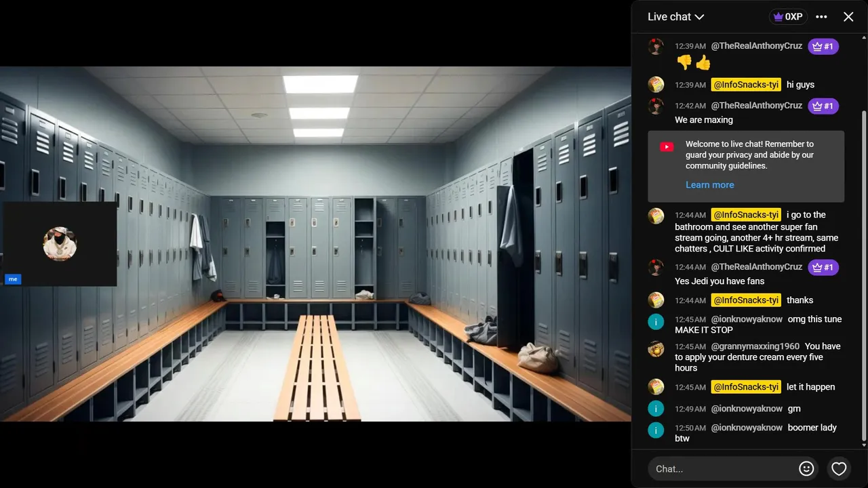This screenshot has height=488, width=868.
Task: Open the three-dot chat options menu
Action: [x=821, y=17]
